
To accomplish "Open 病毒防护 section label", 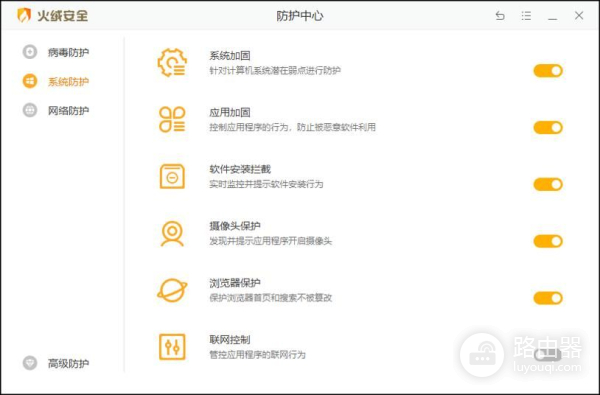I will (68, 52).
